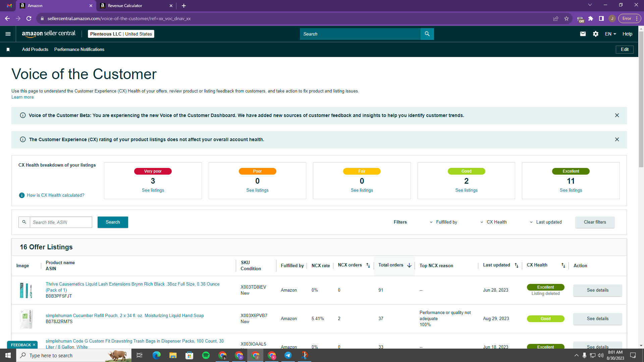
Task: See listings under Very poor
Action: click(153, 190)
